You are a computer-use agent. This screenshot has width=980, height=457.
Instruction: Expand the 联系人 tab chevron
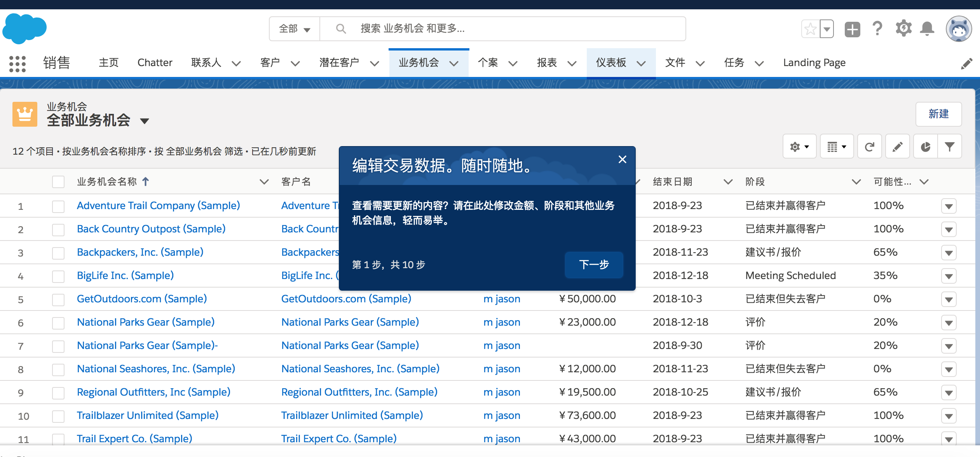click(236, 63)
